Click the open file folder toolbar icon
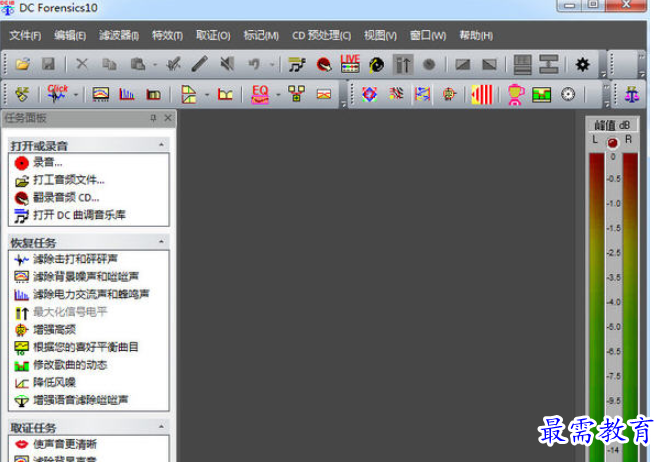Viewport: 662px width, 462px height. 22,64
